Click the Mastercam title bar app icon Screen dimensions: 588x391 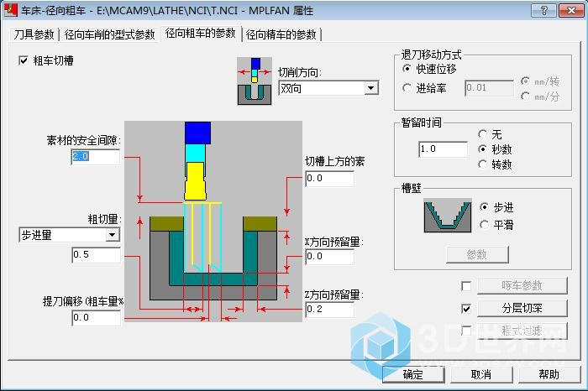pyautogui.click(x=10, y=10)
